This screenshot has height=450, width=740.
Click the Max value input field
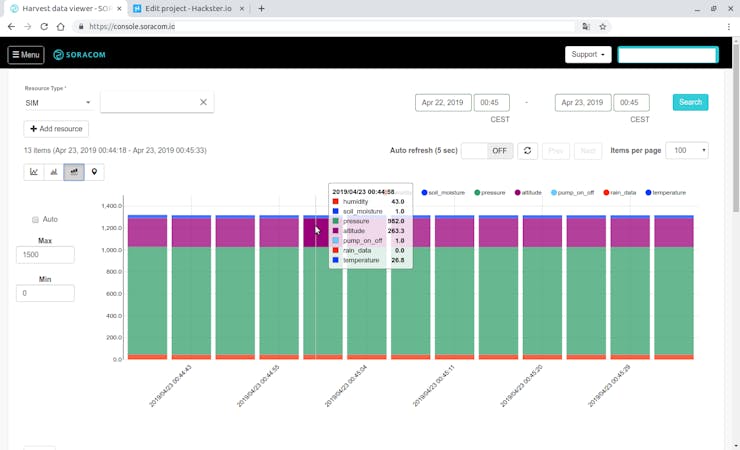pyautogui.click(x=45, y=255)
